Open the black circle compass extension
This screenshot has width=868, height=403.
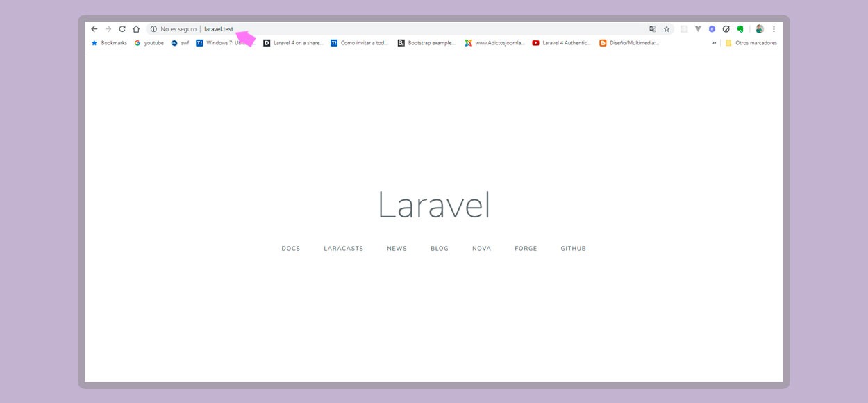[x=726, y=29]
